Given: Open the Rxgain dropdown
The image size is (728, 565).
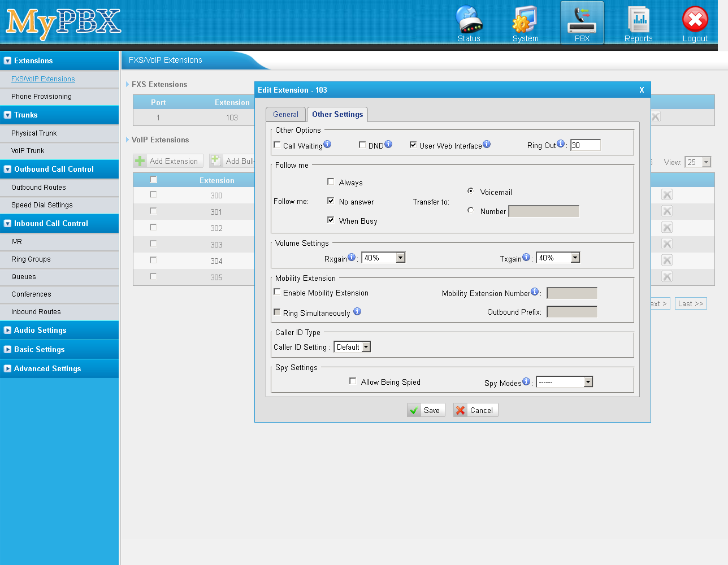Looking at the screenshot, I should coord(383,258).
